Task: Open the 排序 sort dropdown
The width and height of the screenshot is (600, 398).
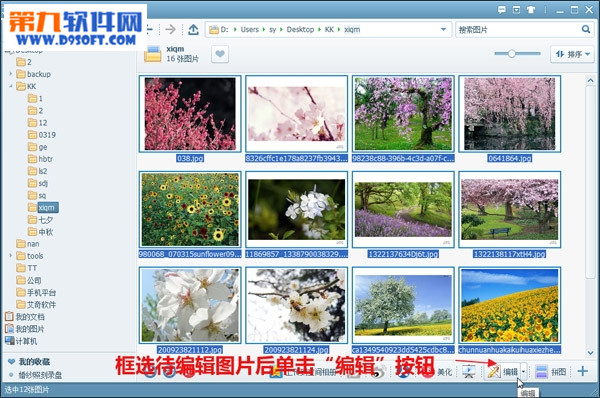Action: click(572, 54)
